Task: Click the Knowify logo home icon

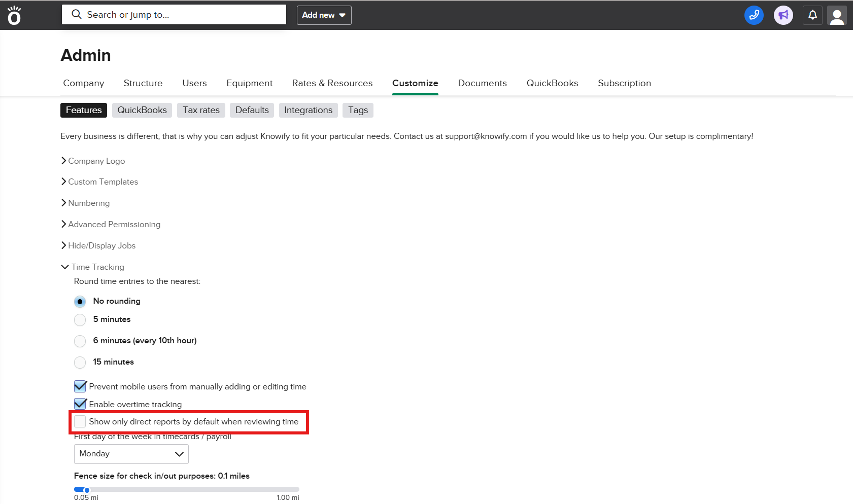Action: pos(14,16)
